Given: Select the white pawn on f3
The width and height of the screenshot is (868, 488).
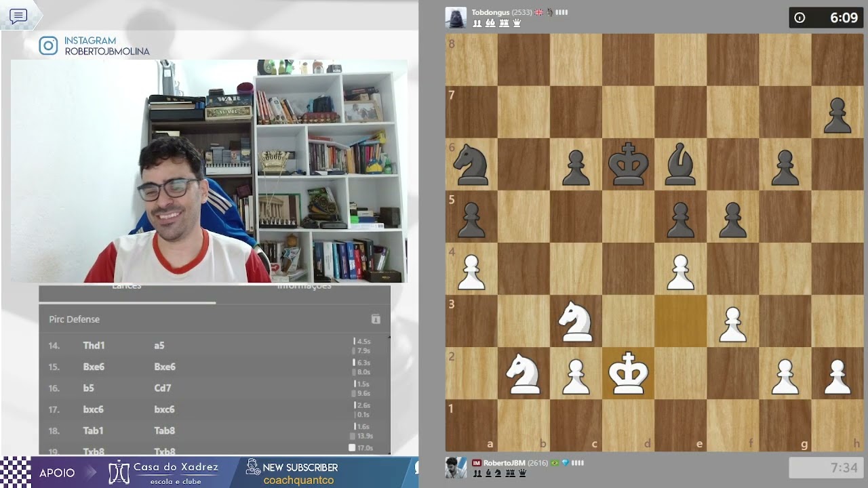Looking at the screenshot, I should coord(732,324).
